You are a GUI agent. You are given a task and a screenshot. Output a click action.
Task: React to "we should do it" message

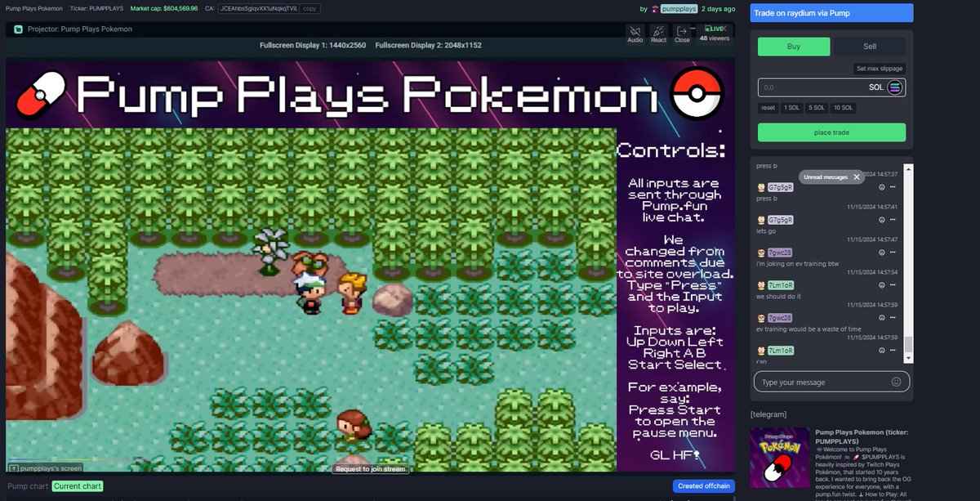click(x=882, y=284)
